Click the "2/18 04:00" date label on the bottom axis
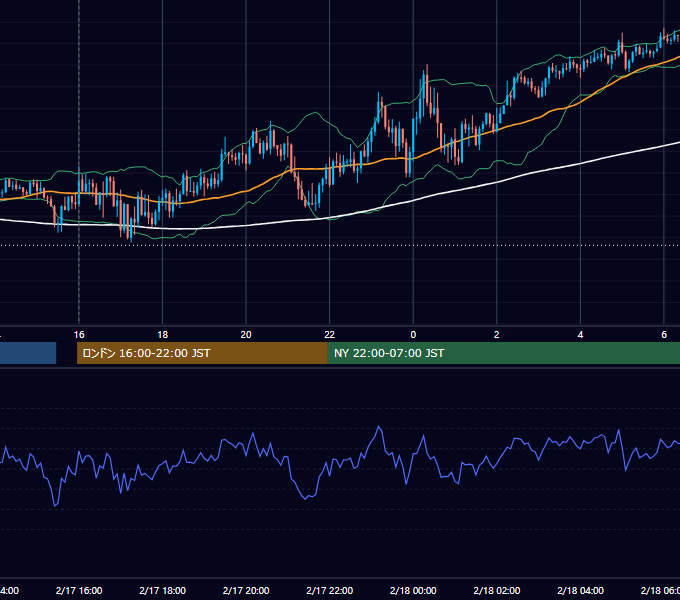Image resolution: width=680 pixels, height=600 pixels. (x=580, y=590)
